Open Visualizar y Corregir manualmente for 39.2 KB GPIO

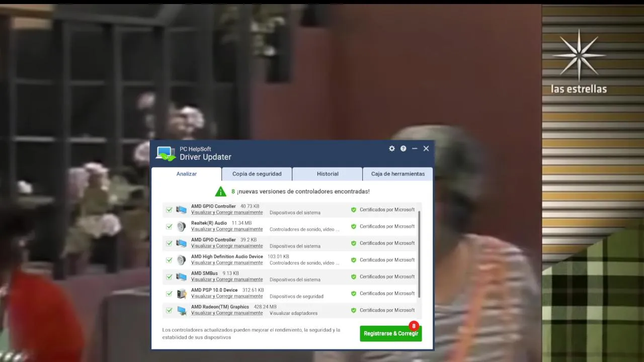click(x=227, y=246)
